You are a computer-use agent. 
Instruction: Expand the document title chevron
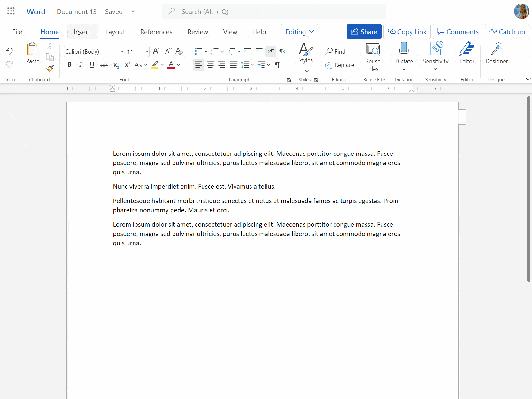pos(133,12)
